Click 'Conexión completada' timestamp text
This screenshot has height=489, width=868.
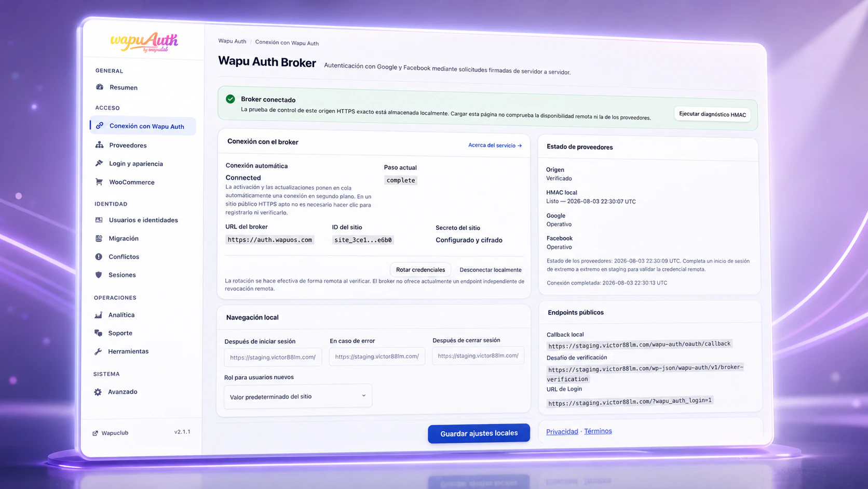pos(607,283)
